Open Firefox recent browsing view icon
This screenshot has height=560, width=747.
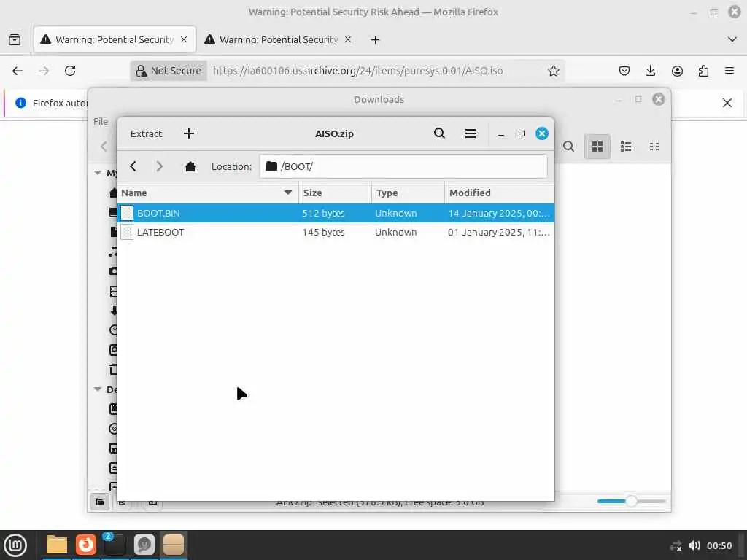tap(15, 39)
